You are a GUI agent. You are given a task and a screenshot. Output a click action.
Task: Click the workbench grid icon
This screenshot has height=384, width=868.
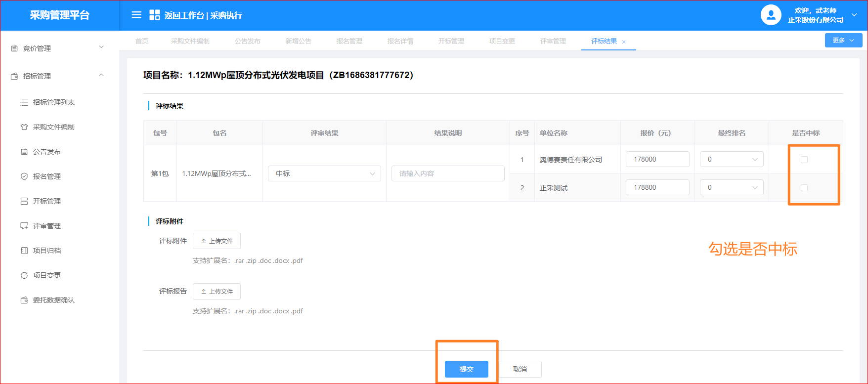tap(155, 15)
